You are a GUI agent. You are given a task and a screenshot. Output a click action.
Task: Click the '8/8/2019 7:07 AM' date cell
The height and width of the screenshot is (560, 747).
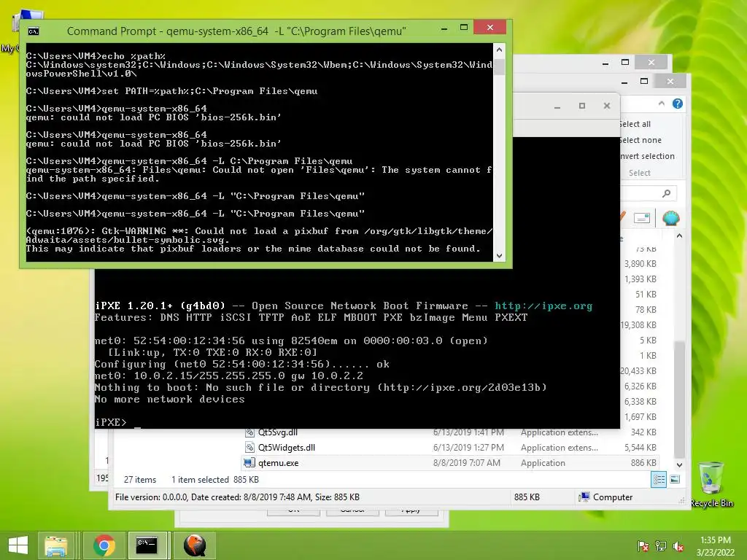click(466, 463)
